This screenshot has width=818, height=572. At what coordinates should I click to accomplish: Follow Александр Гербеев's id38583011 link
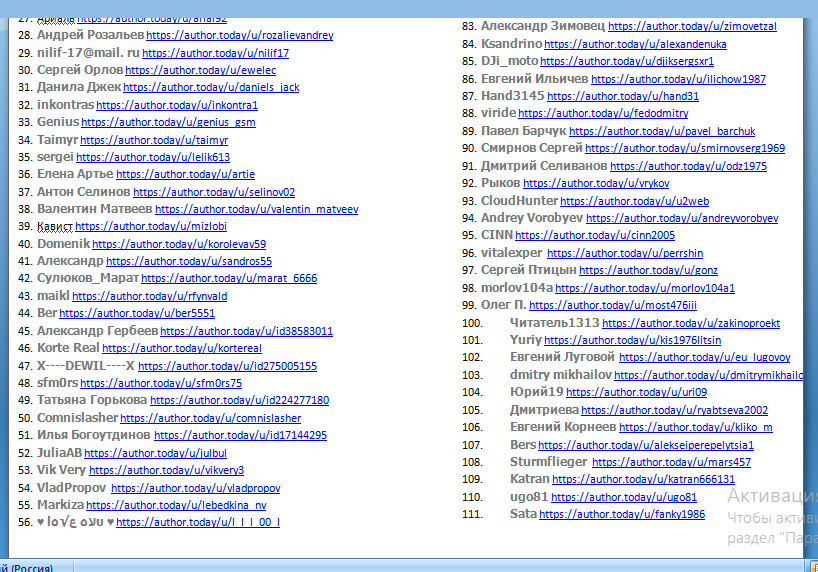tap(246, 331)
